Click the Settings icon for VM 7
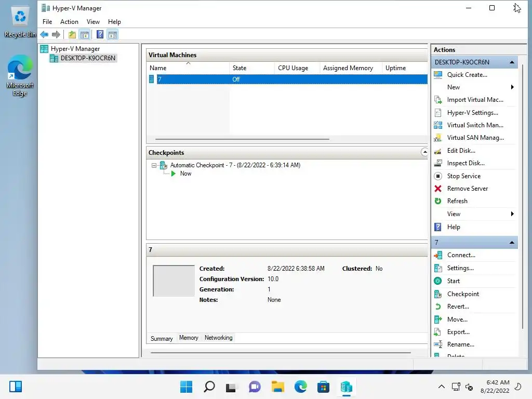 click(x=438, y=268)
